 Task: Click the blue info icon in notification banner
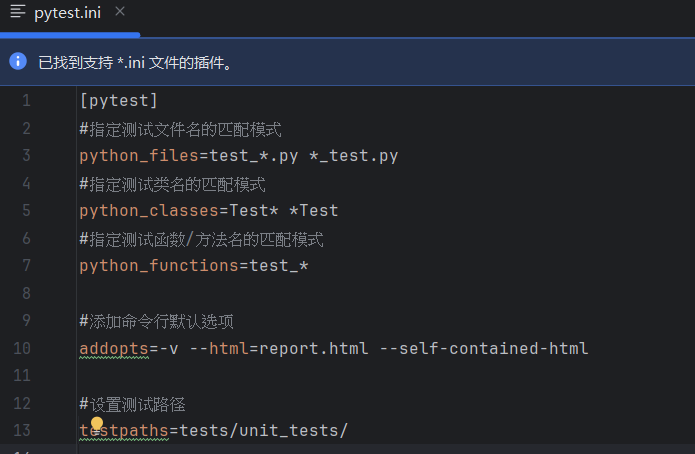click(18, 61)
